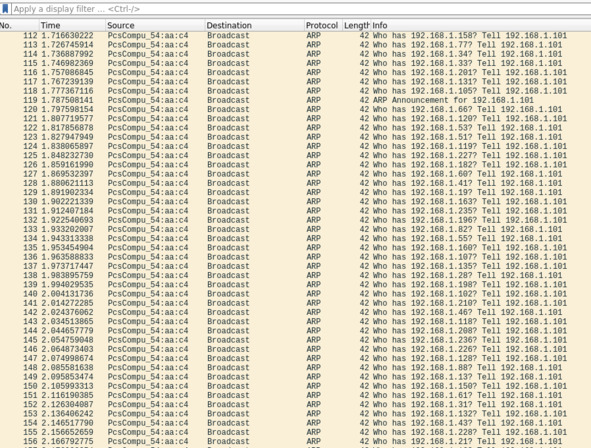This screenshot has height=448, width=591.
Task: Select packet 139 asking for 192.168.1.198
Action: [296, 285]
